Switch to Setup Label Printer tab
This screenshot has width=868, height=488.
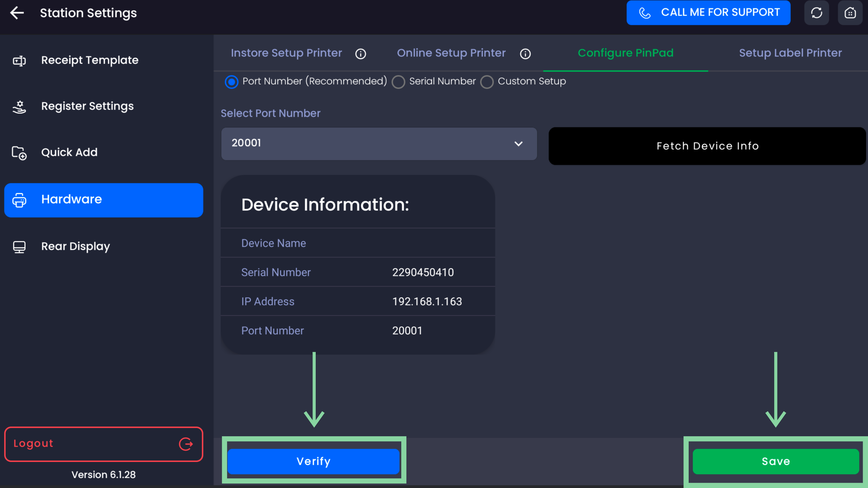click(790, 53)
